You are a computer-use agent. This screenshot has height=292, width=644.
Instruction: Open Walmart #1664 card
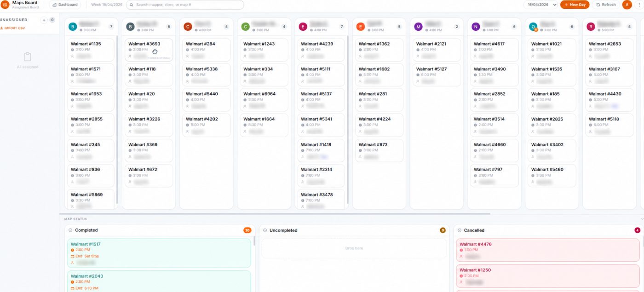264,125
